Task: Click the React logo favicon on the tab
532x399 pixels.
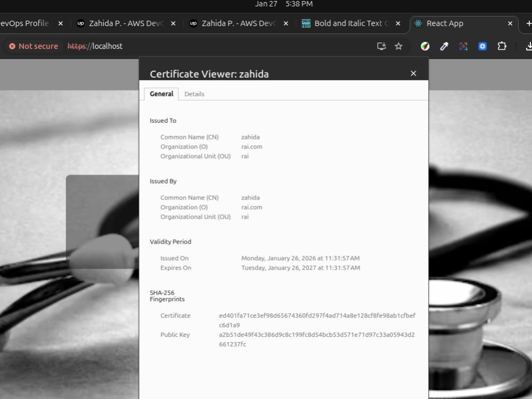Action: (x=418, y=23)
